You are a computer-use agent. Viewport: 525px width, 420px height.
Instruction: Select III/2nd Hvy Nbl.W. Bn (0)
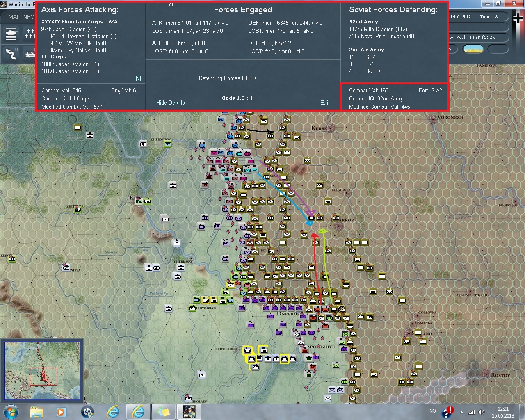click(78, 50)
